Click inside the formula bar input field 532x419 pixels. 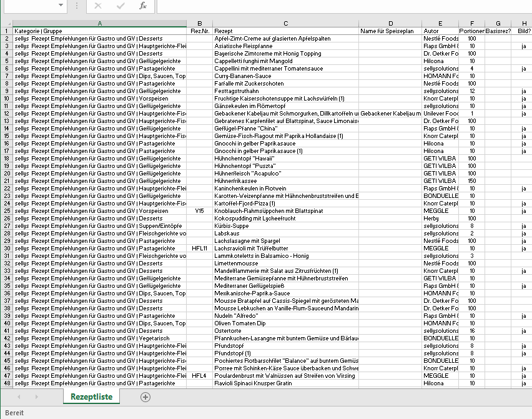[x=343, y=6]
